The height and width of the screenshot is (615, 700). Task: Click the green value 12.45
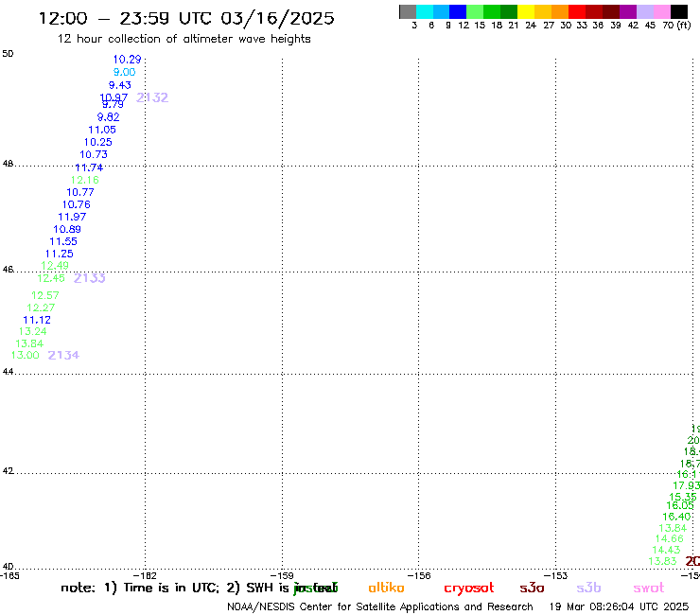(x=51, y=278)
